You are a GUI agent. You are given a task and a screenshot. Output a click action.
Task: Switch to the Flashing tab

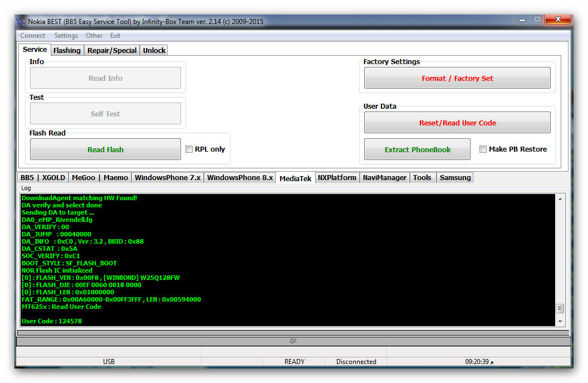point(67,50)
